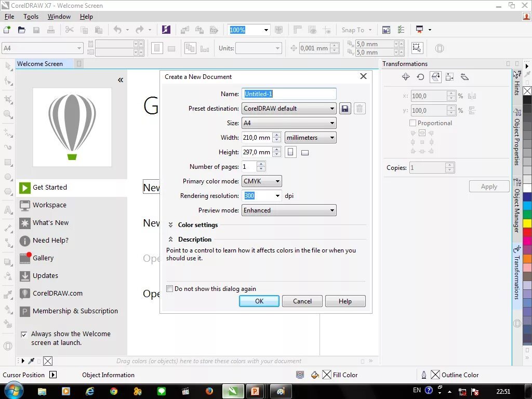Viewport: 532px width, 399px height.
Task: Pick the red swatch in color palette
Action: [527, 232]
